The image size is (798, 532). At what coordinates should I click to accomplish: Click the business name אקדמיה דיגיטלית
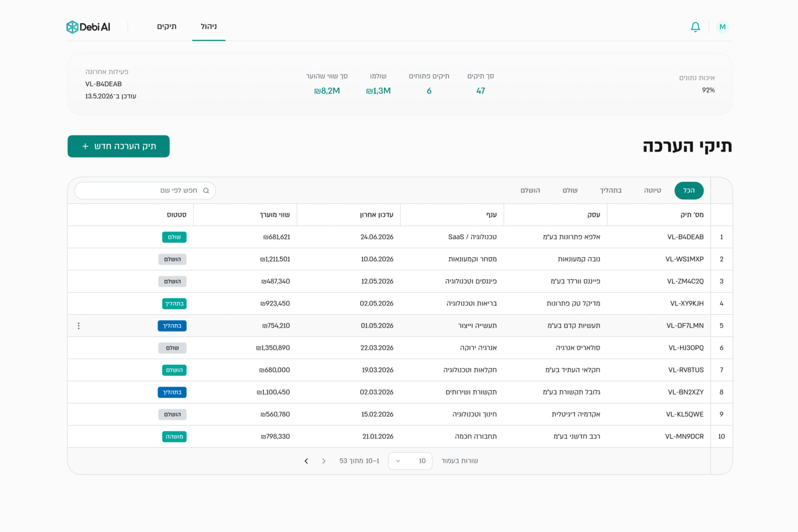click(x=576, y=415)
